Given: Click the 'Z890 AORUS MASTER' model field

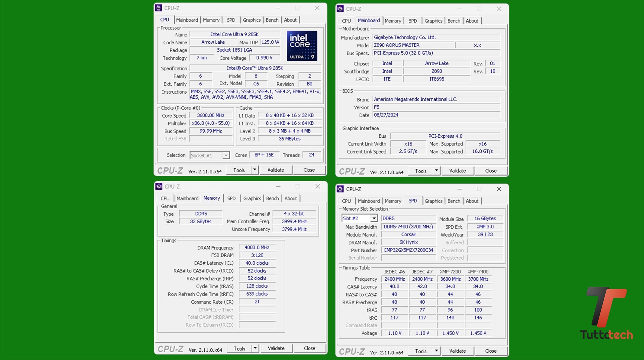Looking at the screenshot, I should [413, 45].
